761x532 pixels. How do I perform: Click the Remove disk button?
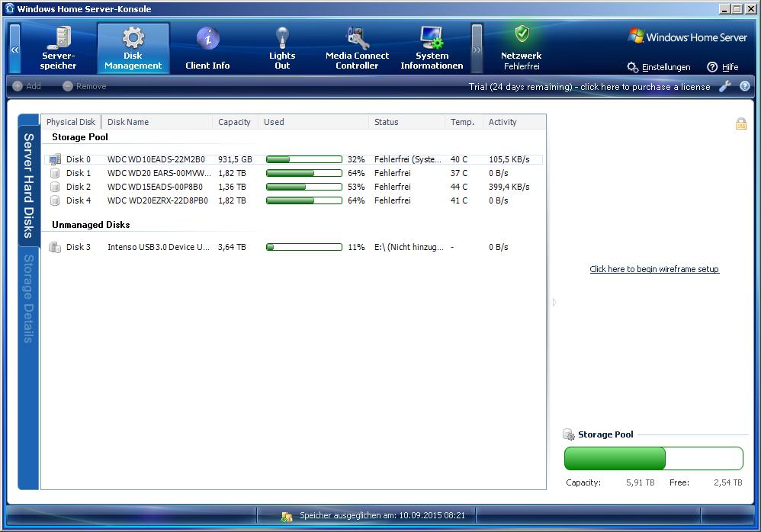[x=85, y=86]
